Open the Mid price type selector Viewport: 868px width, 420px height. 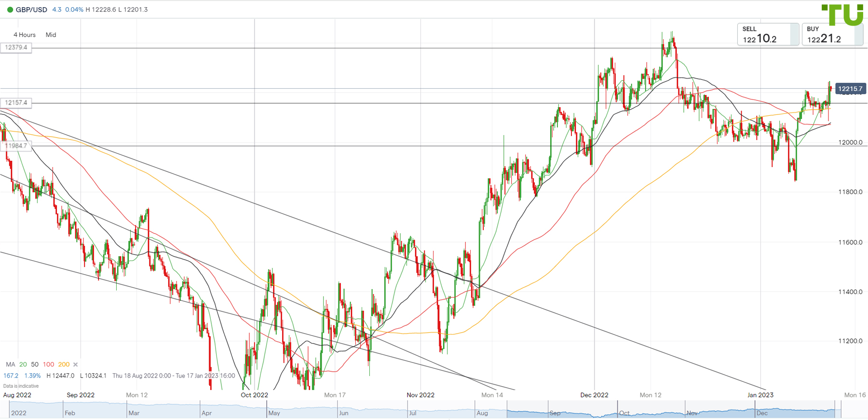click(51, 35)
